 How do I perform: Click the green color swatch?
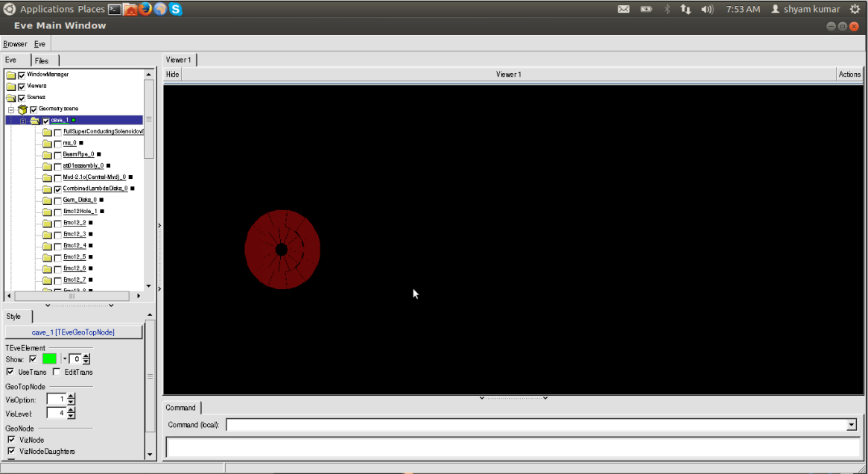click(49, 359)
